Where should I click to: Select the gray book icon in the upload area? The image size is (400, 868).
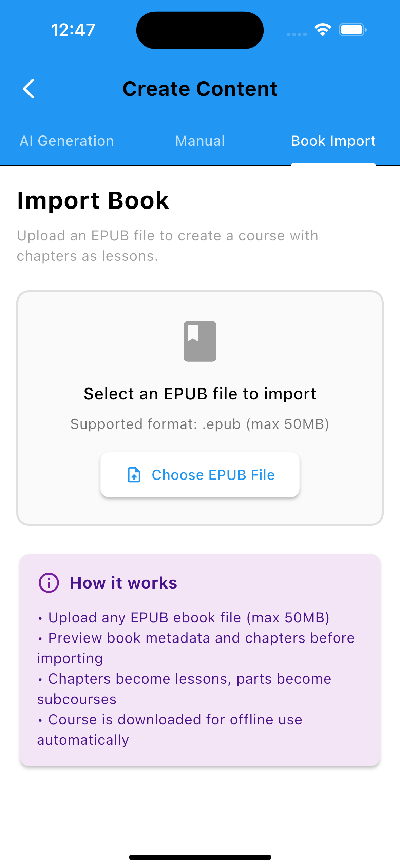[x=200, y=341]
